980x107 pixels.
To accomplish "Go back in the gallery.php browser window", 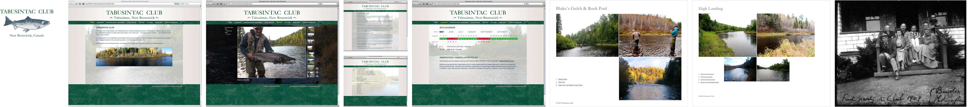I will [208, 4].
